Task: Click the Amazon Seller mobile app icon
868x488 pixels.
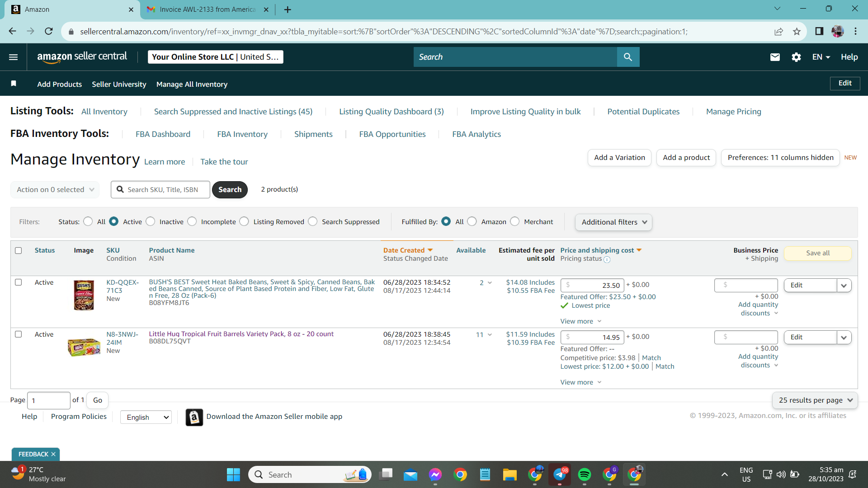Action: coord(194,417)
